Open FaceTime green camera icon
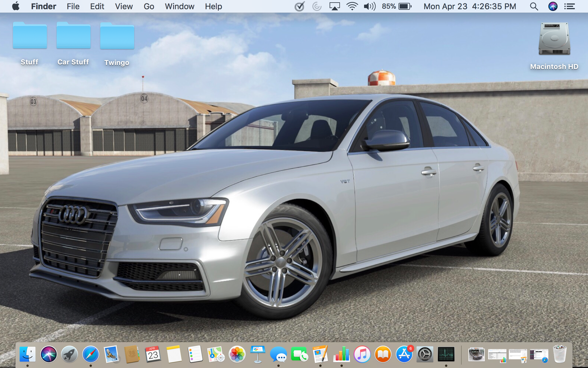Viewport: 588px width, 368px height. pyautogui.click(x=299, y=354)
